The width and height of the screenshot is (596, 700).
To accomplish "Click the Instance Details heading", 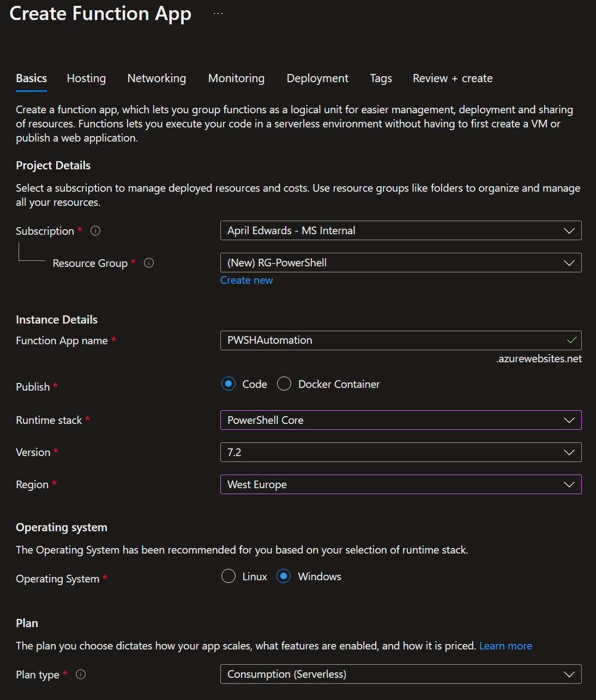I will tap(57, 320).
